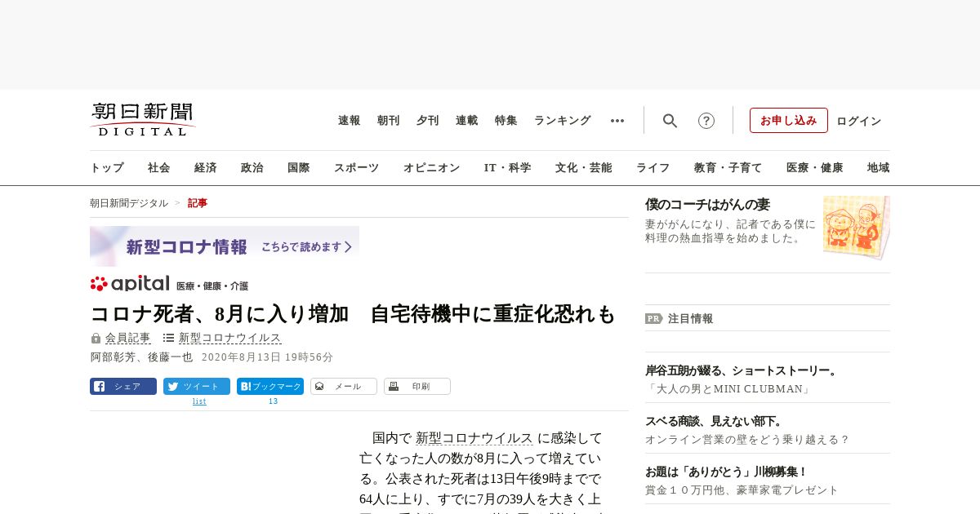Click 妻ががんになり description text
This screenshot has height=514, width=980.
[x=730, y=231]
